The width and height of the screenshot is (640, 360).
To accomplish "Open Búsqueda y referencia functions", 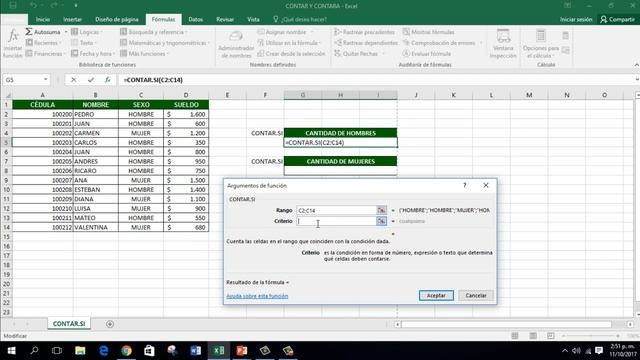I will [153, 32].
